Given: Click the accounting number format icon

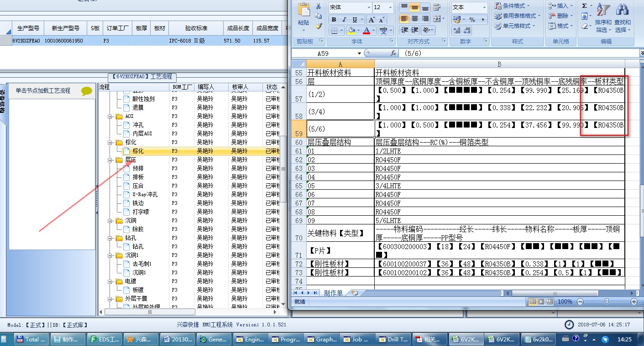Looking at the screenshot, I should pos(456,20).
